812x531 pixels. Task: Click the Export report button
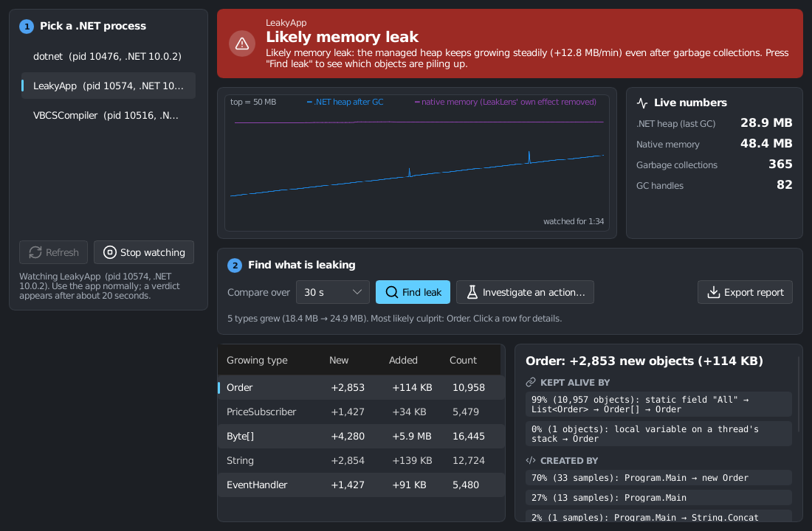pos(745,292)
